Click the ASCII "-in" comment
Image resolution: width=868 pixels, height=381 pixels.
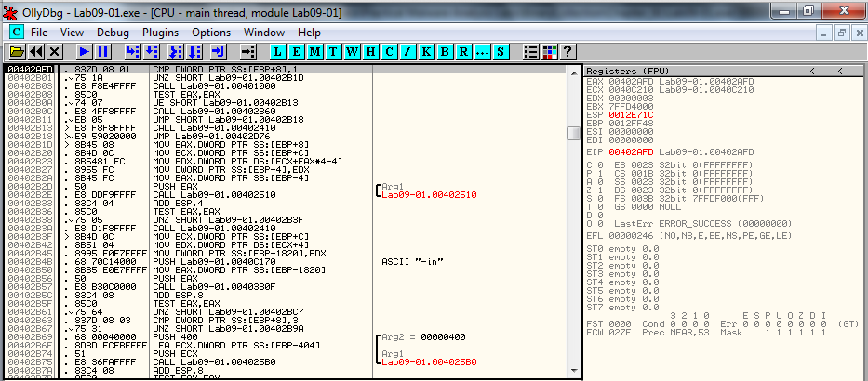coord(413,261)
